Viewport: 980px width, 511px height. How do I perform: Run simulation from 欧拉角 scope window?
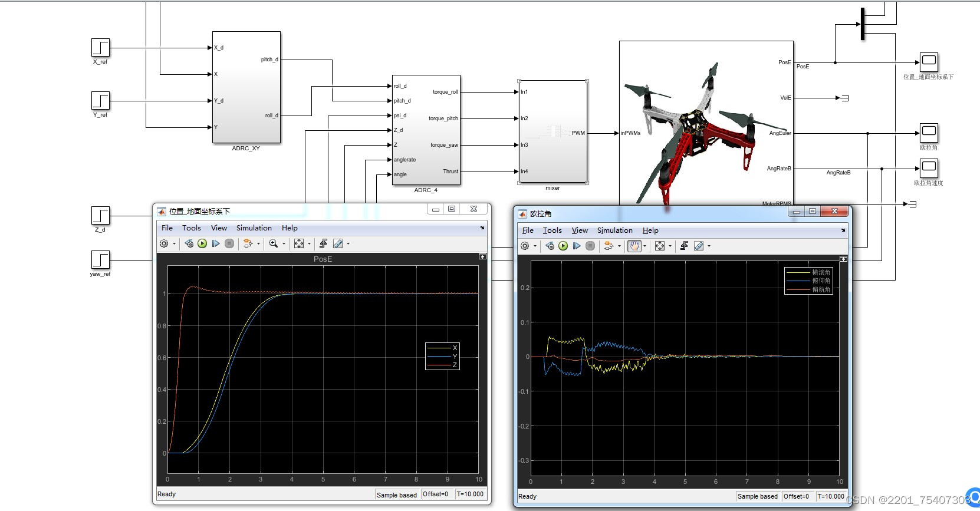(x=563, y=246)
